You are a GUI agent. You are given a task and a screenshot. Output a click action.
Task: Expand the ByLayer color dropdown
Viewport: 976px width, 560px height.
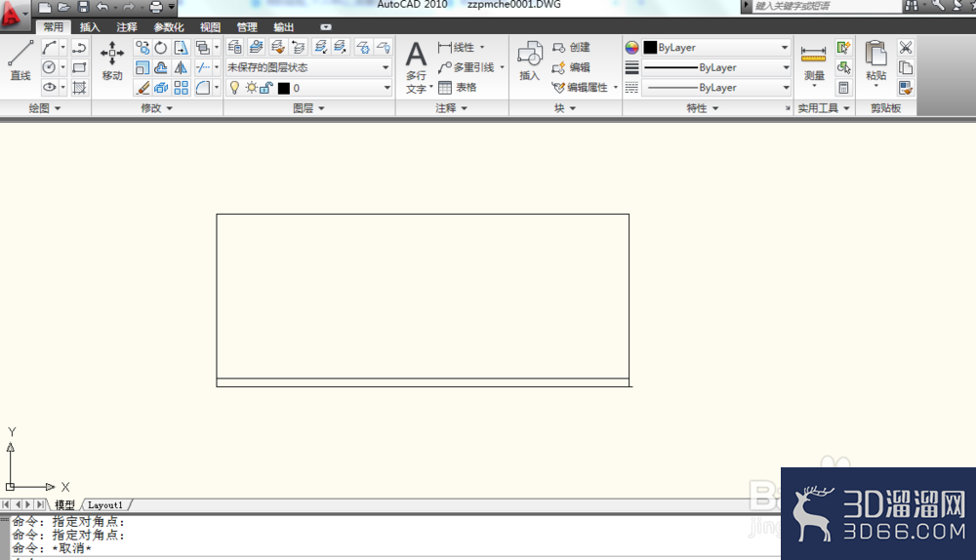(715, 47)
